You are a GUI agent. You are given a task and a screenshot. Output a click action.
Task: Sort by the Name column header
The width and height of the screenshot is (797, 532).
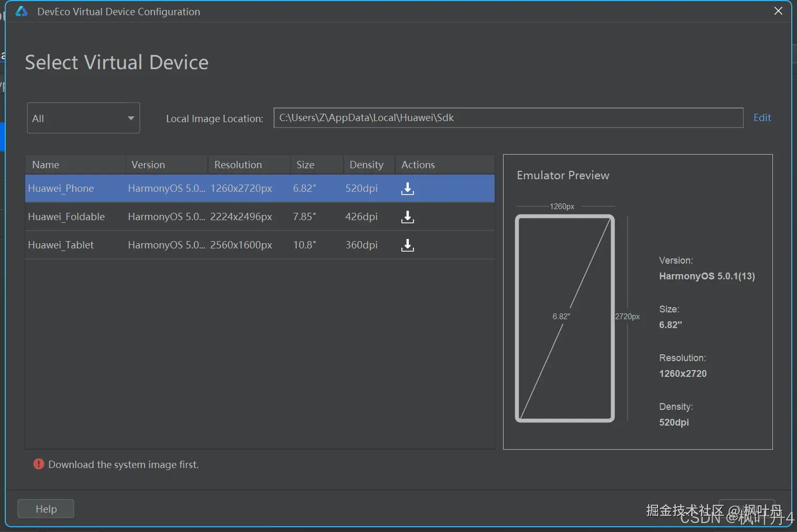(46, 165)
